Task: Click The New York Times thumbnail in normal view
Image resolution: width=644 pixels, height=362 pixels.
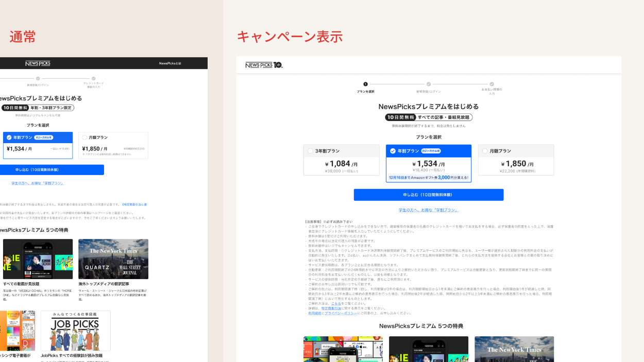Action: (113, 258)
